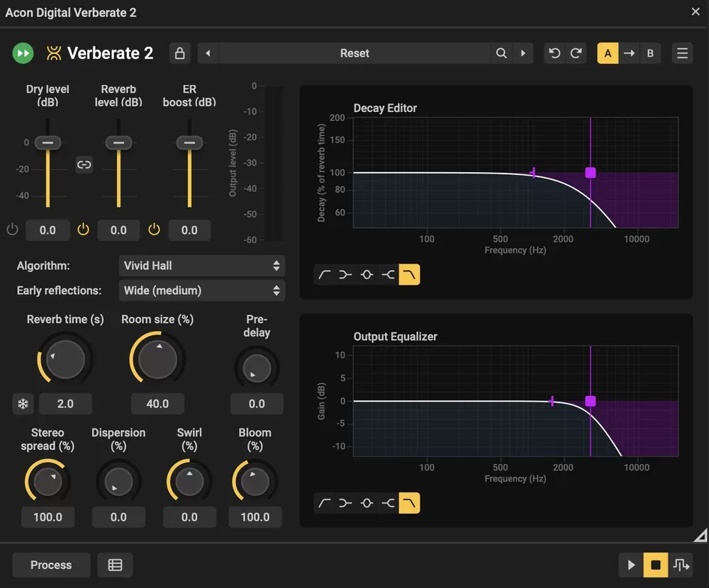Go to next preset with right arrow
The width and height of the screenshot is (709, 588).
click(x=523, y=53)
